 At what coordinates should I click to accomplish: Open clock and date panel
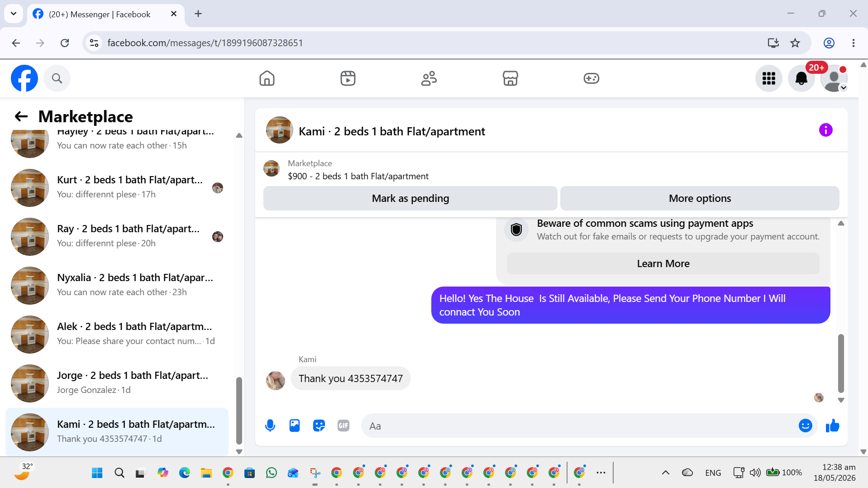tap(835, 473)
